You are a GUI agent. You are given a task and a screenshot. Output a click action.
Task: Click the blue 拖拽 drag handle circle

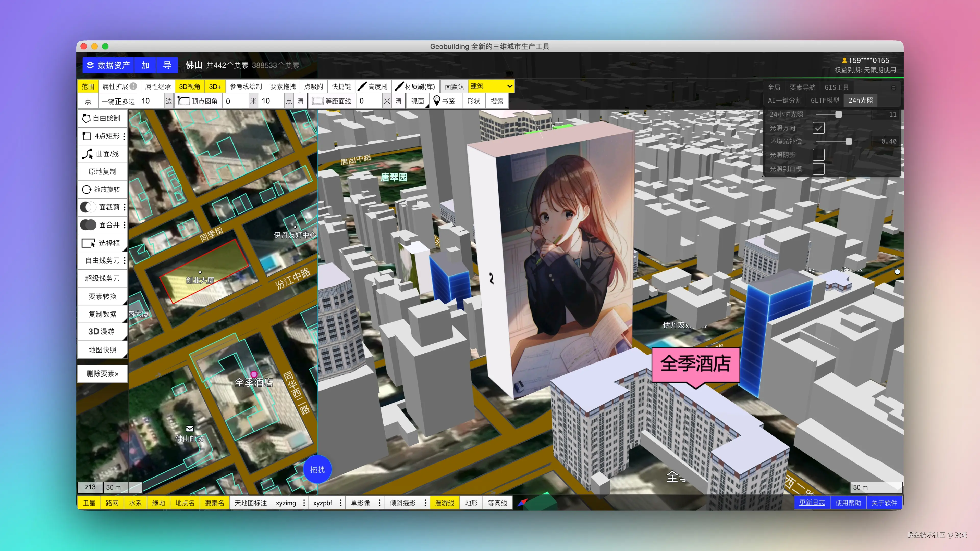coord(318,470)
